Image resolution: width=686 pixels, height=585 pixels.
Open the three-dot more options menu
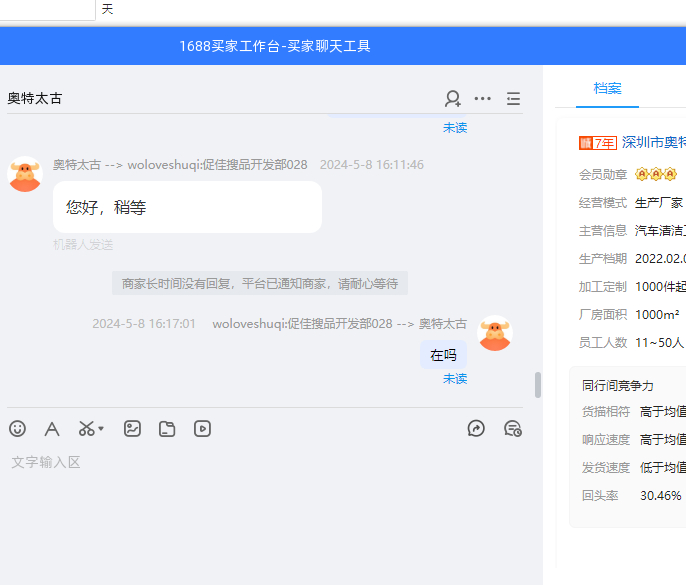tap(483, 98)
